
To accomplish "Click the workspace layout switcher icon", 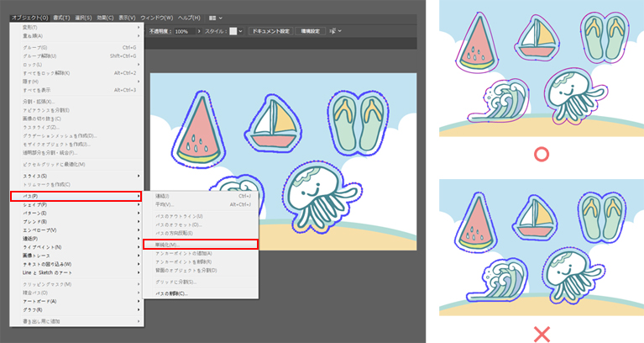I will click(x=211, y=17).
